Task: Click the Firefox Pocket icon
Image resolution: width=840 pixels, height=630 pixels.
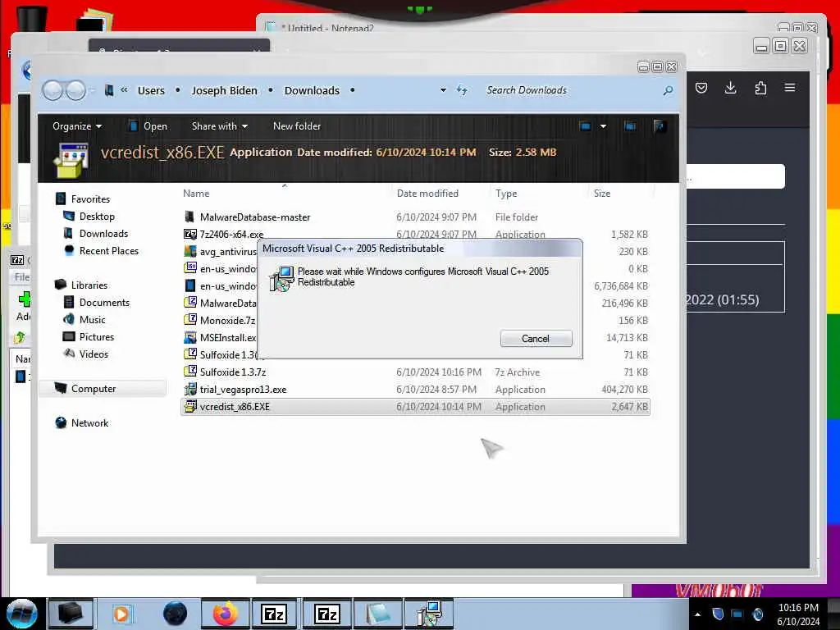Action: coord(701,88)
